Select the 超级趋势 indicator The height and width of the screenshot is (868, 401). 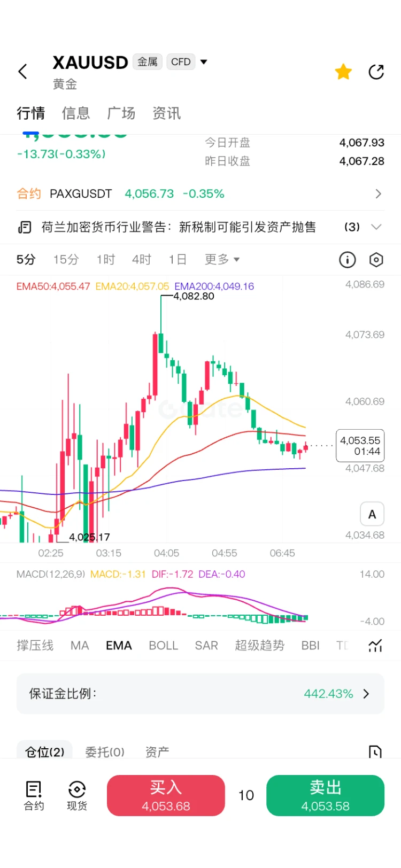pyautogui.click(x=259, y=646)
